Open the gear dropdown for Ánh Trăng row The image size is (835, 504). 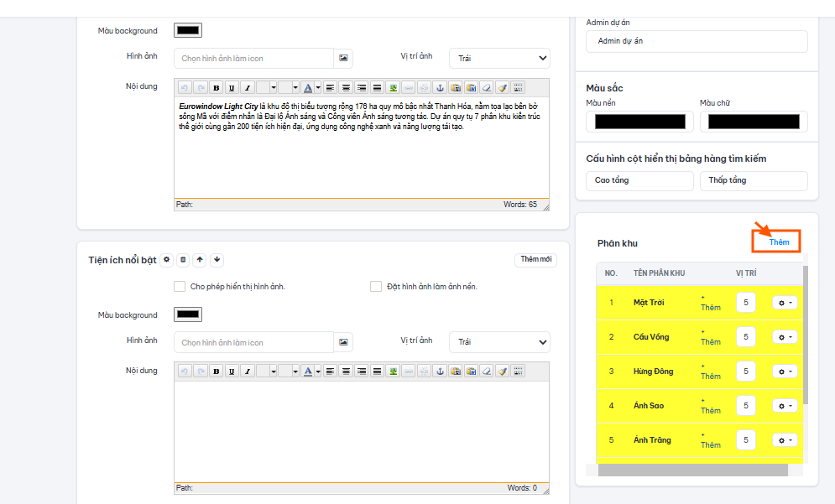pos(785,440)
